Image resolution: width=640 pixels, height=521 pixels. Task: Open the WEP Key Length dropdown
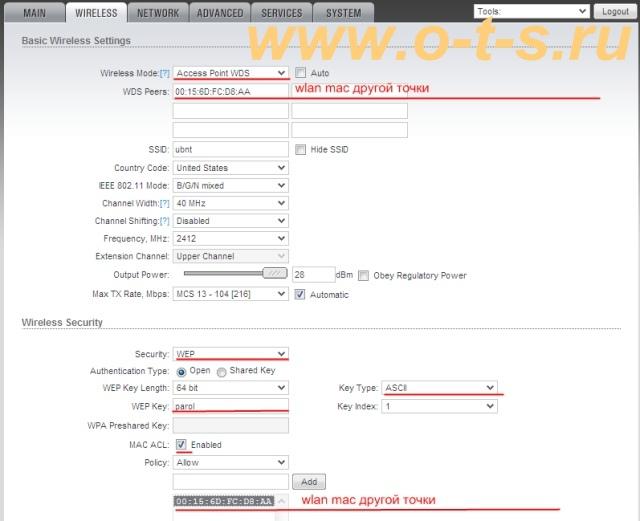[231, 387]
